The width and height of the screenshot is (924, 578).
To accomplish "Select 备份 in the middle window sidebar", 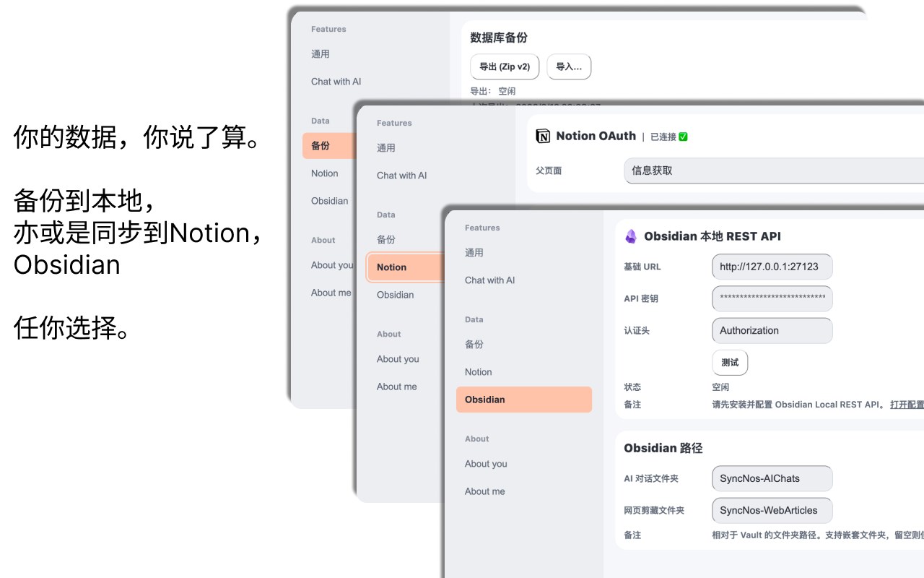I will point(386,240).
